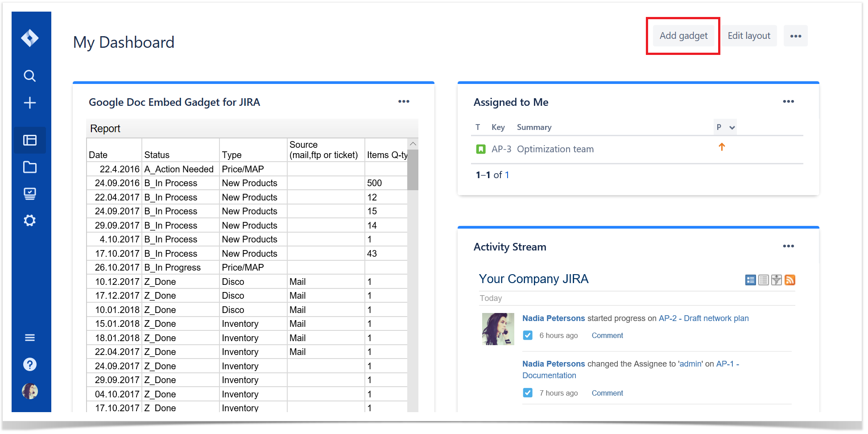The height and width of the screenshot is (434, 868).
Task: Select the date cell 15.01.2018
Action: click(x=114, y=324)
